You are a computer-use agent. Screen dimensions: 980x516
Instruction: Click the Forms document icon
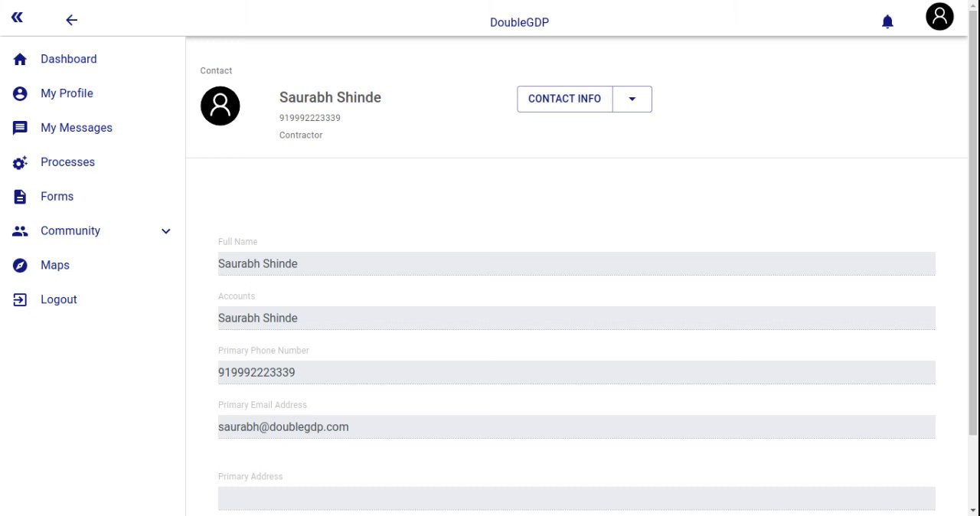[20, 197]
